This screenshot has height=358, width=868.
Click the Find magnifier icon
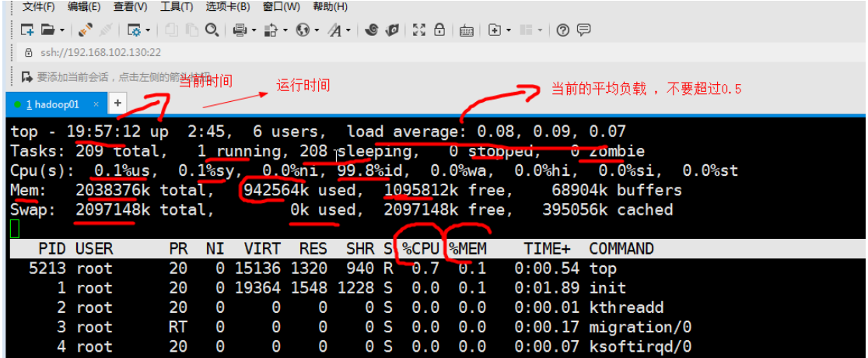pos(212,30)
